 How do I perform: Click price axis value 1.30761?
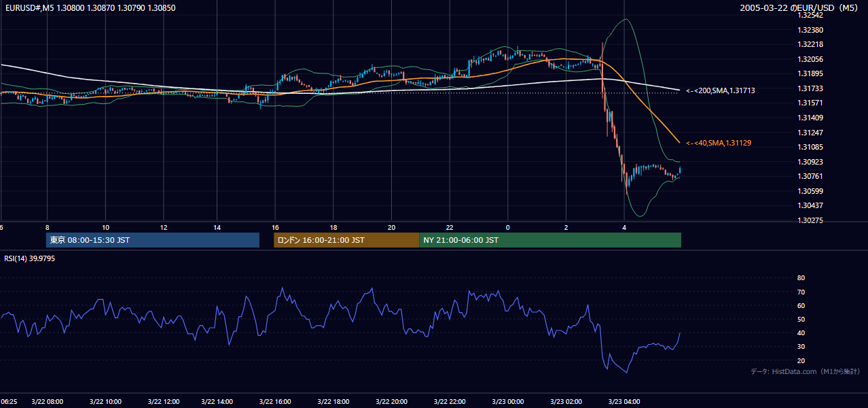[810, 176]
